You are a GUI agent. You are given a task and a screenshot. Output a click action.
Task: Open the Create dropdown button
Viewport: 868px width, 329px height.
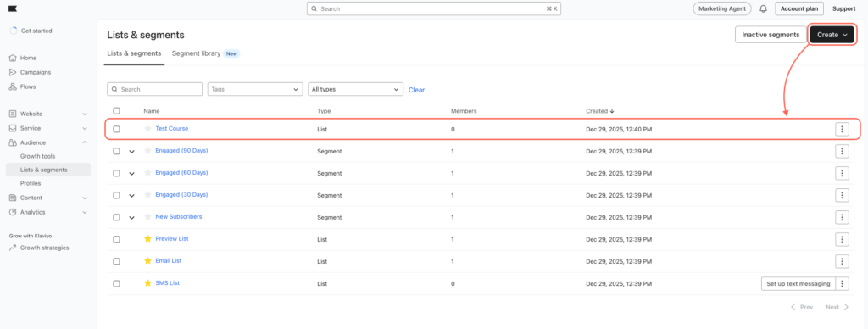[832, 34]
